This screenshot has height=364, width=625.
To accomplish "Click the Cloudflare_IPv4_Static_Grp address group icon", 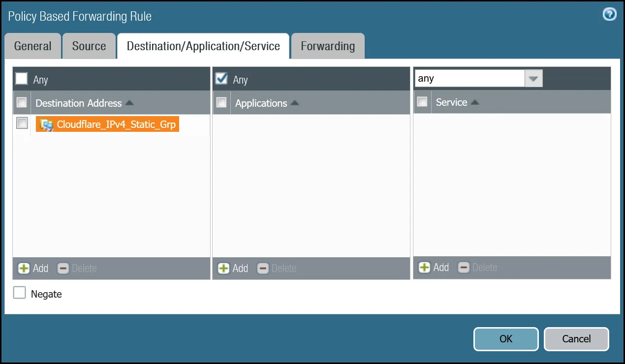I will coord(46,125).
